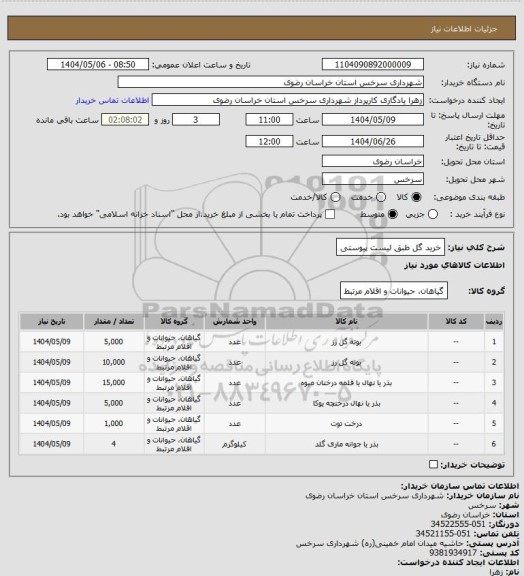Open the buyer contact information link
The image size is (524, 576).
tap(112, 100)
